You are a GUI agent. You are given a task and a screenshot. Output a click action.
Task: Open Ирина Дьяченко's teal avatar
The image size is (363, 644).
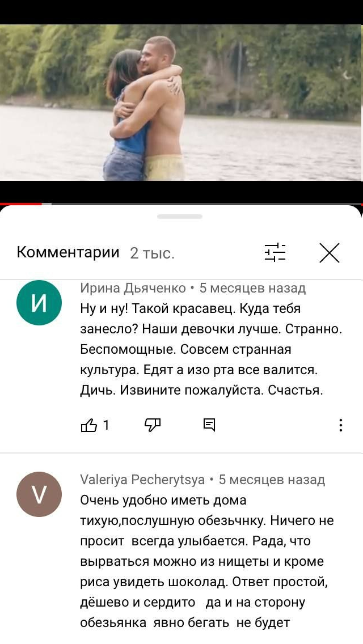39,303
